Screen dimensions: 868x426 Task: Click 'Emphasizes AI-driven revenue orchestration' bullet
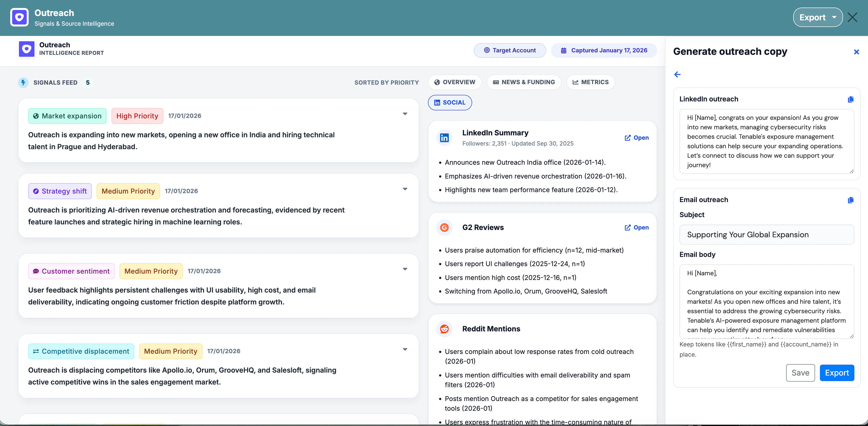coord(536,176)
